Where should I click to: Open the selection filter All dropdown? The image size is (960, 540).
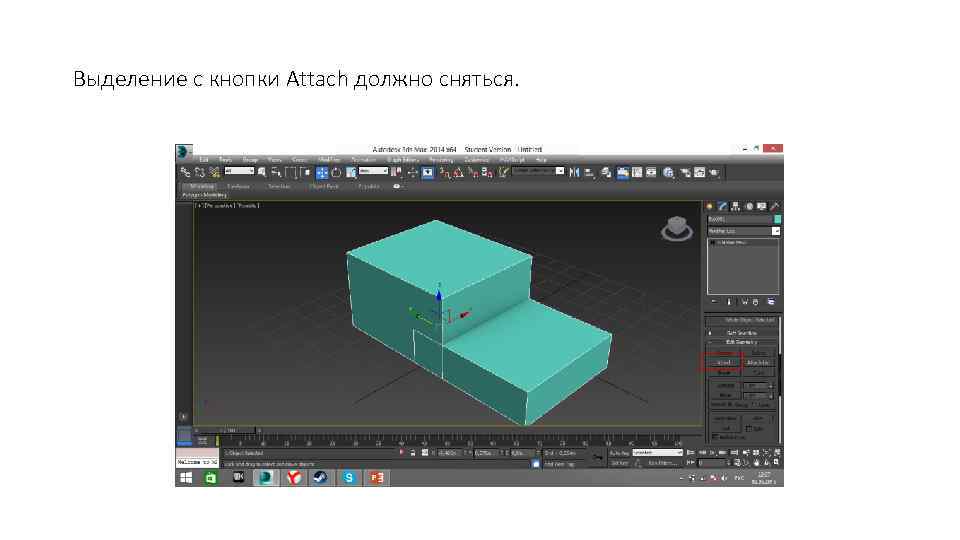click(239, 171)
